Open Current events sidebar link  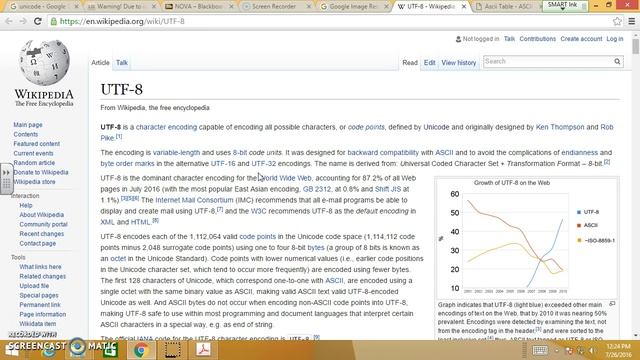point(33,153)
